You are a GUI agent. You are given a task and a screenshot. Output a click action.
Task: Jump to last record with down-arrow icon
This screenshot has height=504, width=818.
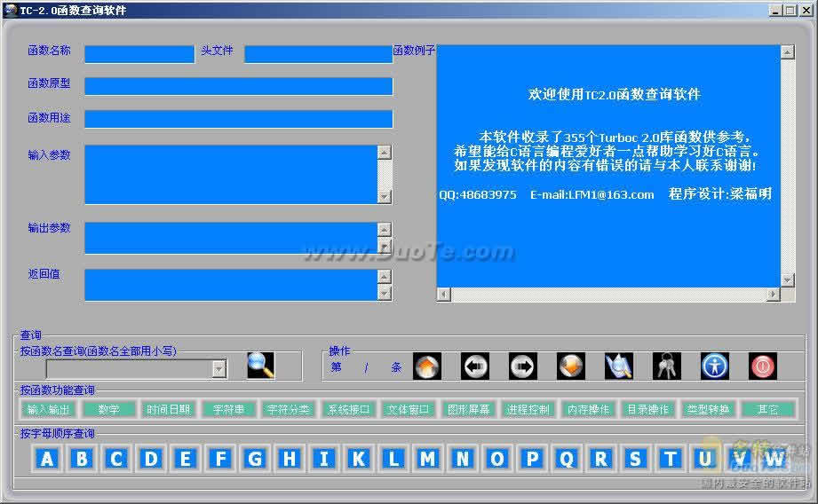571,366
